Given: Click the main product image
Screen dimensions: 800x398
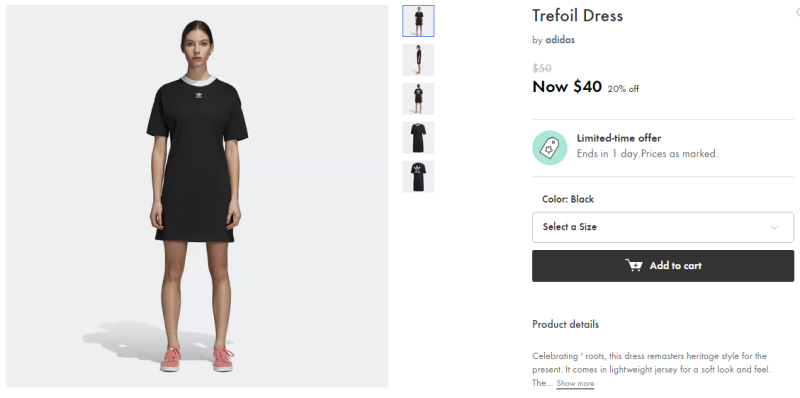Looking at the screenshot, I should coord(197,196).
